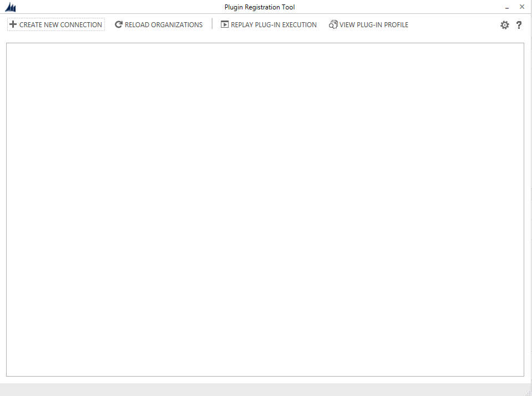Minimize the Plugin Registration Tool window
The image size is (532, 396).
507,7
